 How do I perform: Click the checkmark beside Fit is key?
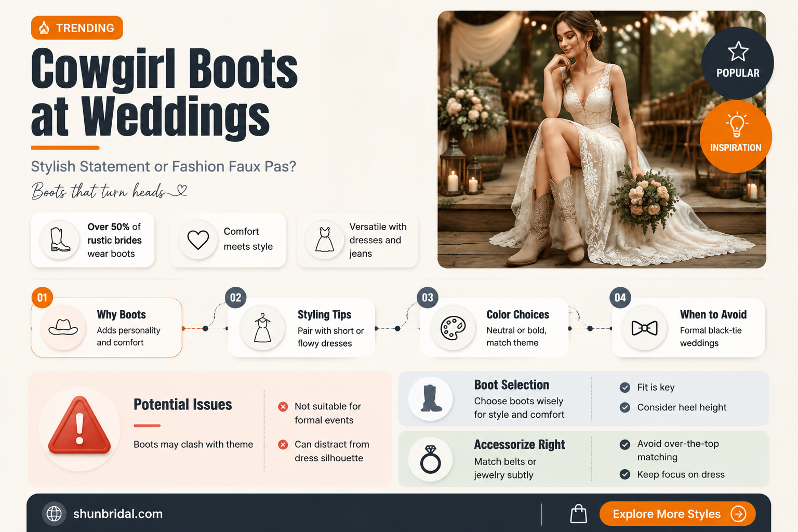click(x=625, y=388)
